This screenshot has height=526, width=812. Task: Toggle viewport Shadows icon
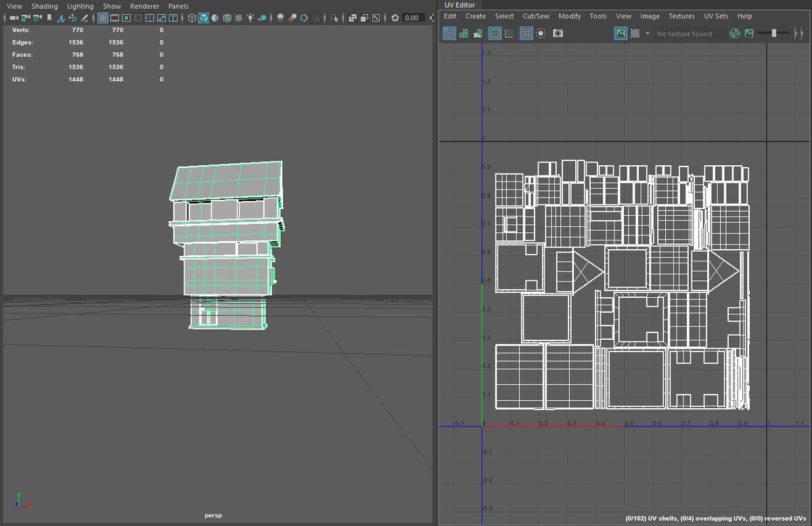pos(262,18)
